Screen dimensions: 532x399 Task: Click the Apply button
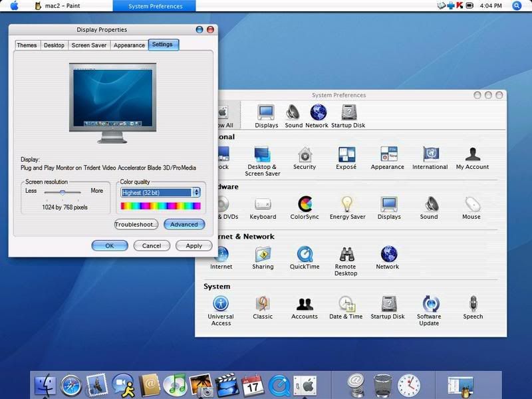point(194,245)
